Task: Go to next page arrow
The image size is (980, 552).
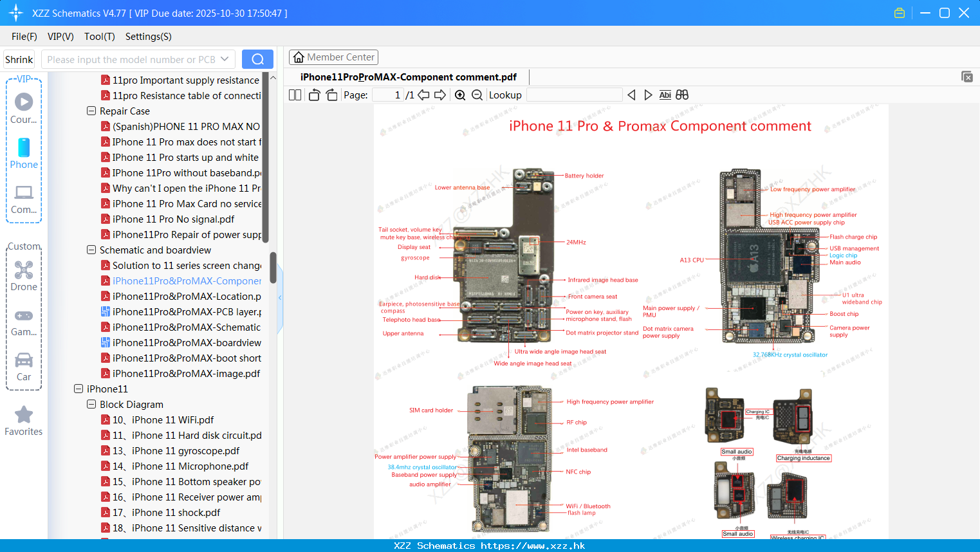Action: coord(440,95)
